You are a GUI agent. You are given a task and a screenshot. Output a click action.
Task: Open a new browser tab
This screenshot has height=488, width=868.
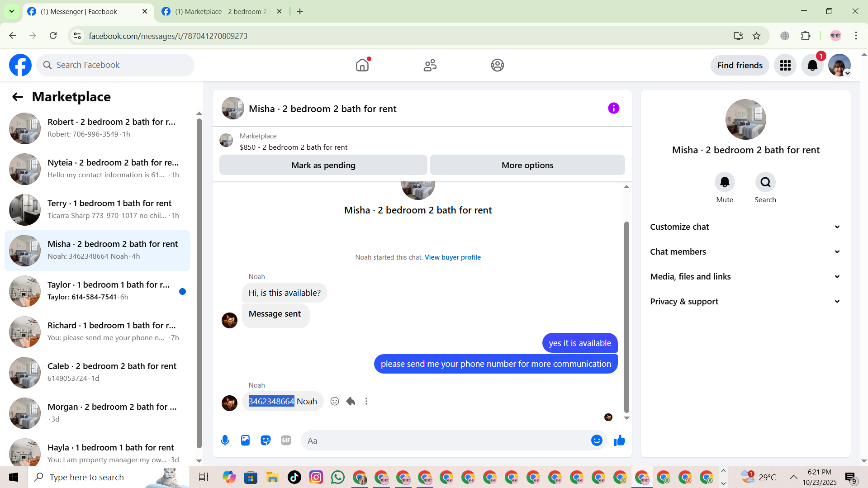[x=300, y=11]
